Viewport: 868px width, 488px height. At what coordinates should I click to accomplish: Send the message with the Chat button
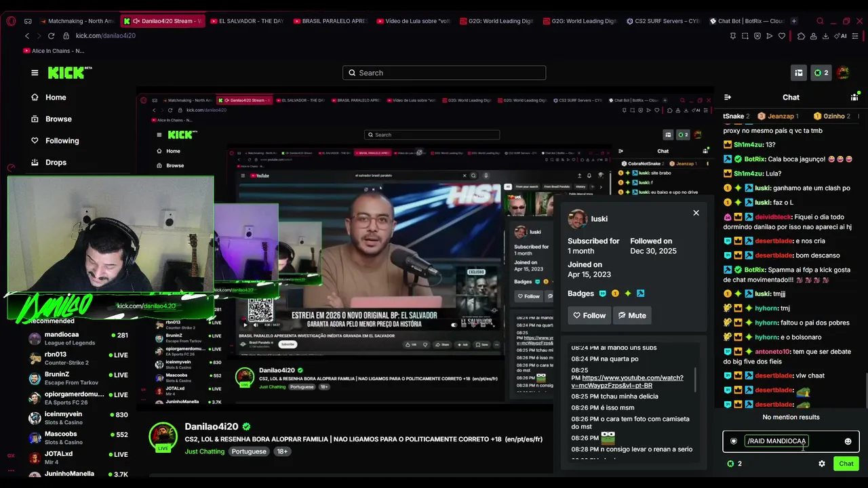click(x=846, y=464)
